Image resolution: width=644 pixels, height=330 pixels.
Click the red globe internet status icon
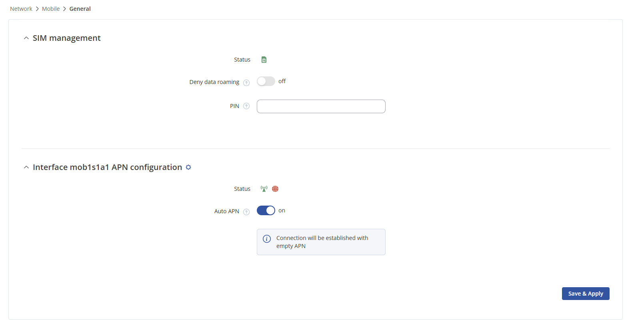pos(275,189)
